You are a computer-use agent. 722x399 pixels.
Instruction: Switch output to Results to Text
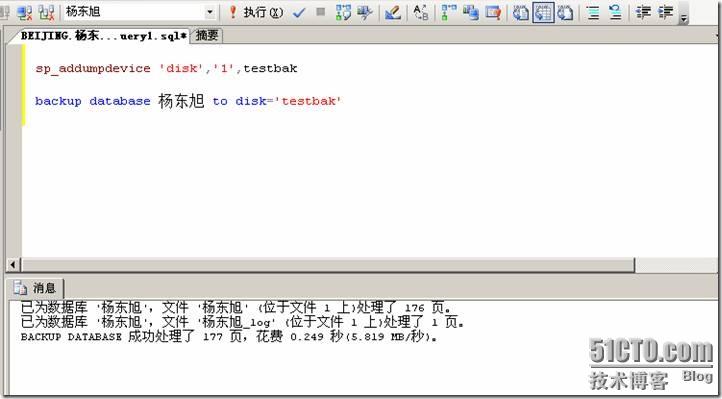click(521, 12)
